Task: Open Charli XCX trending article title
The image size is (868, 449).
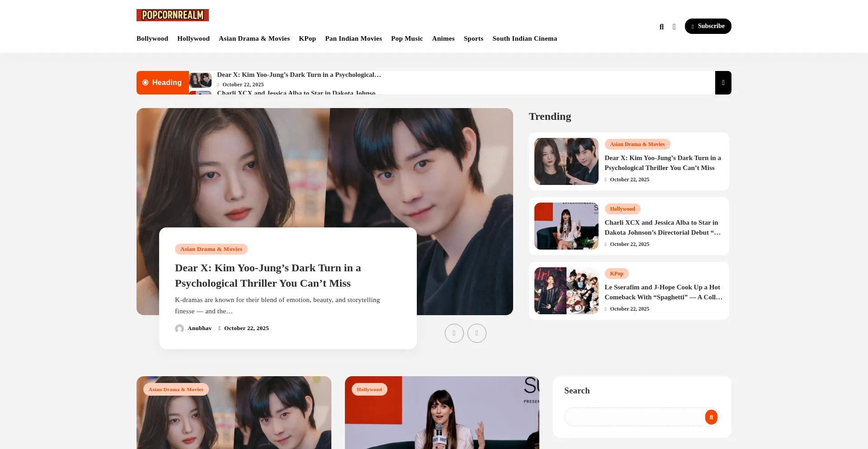Action: click(662, 227)
